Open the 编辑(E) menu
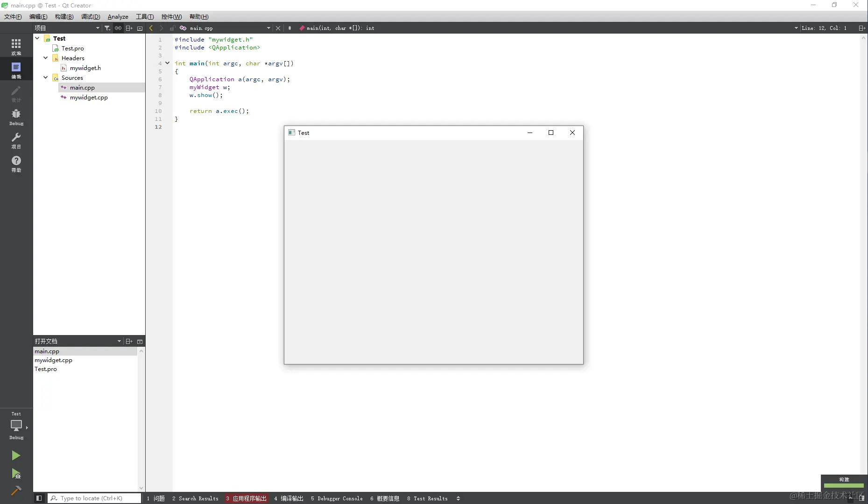The height and width of the screenshot is (504, 868). tap(38, 17)
